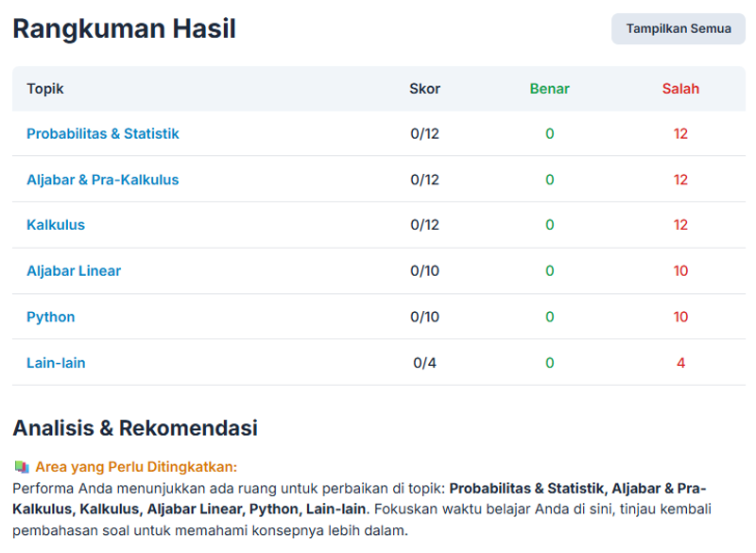Screen dimensions: 756x553
Task: Click the Analisis & Rekomendasi heading
Action: pos(135,428)
